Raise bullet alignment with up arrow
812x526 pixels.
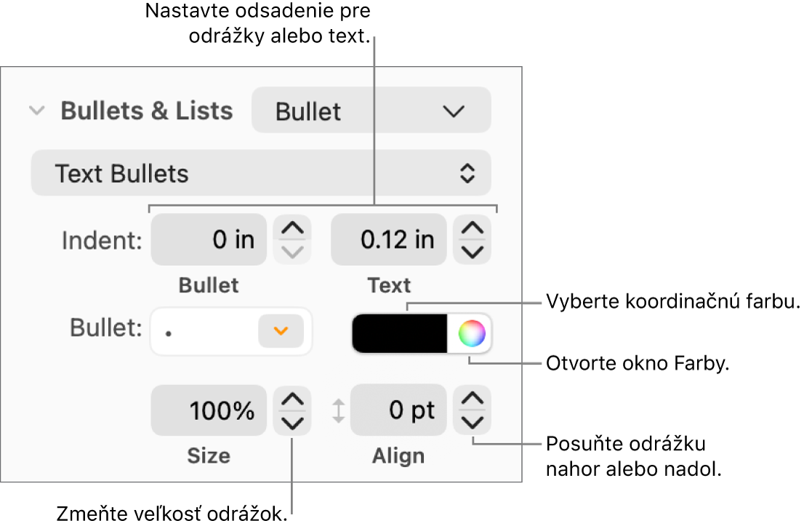click(x=473, y=400)
